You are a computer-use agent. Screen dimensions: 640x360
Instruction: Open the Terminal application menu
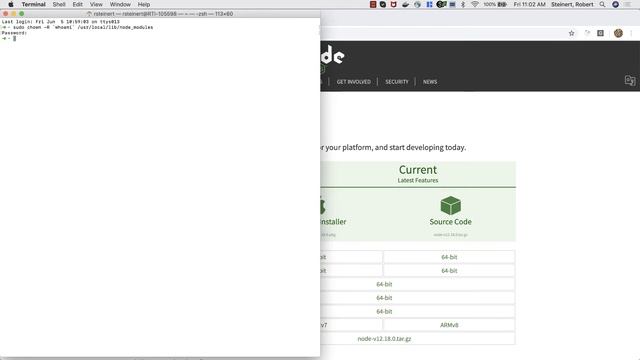(x=33, y=4)
